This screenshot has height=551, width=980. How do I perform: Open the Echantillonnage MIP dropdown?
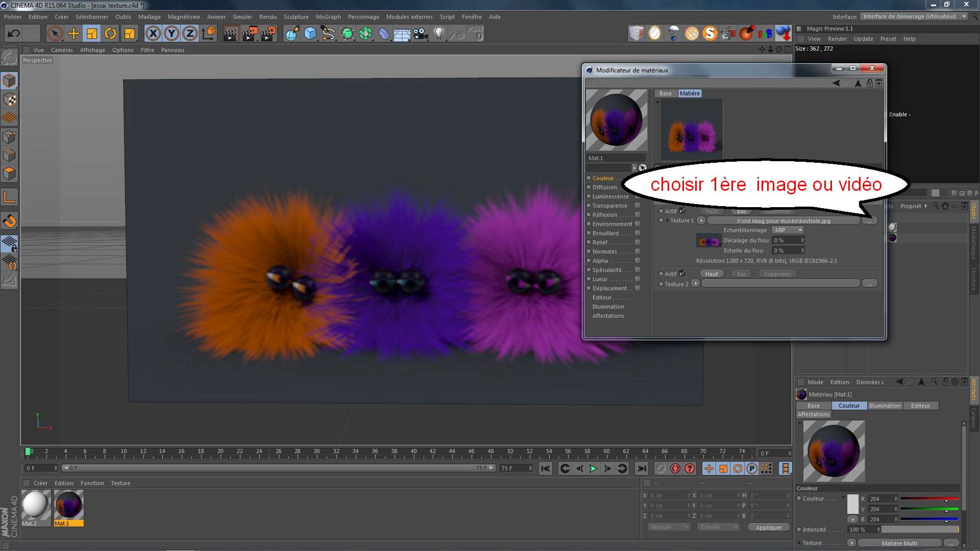788,230
